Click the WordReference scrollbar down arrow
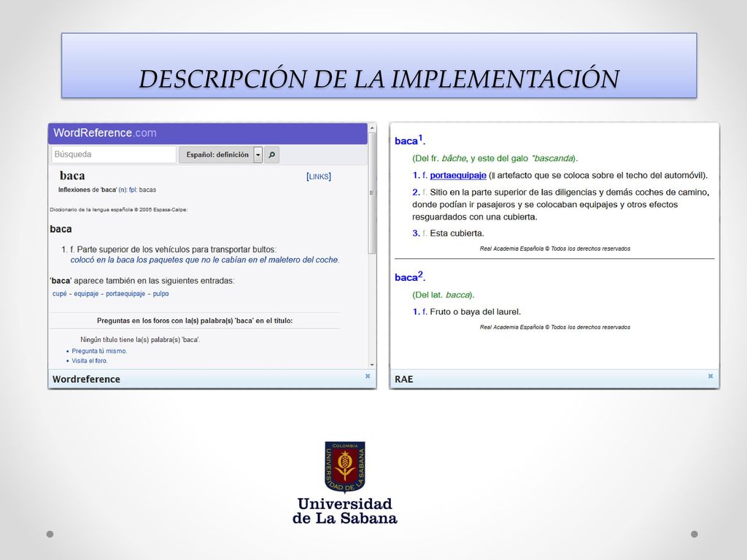 372,365
